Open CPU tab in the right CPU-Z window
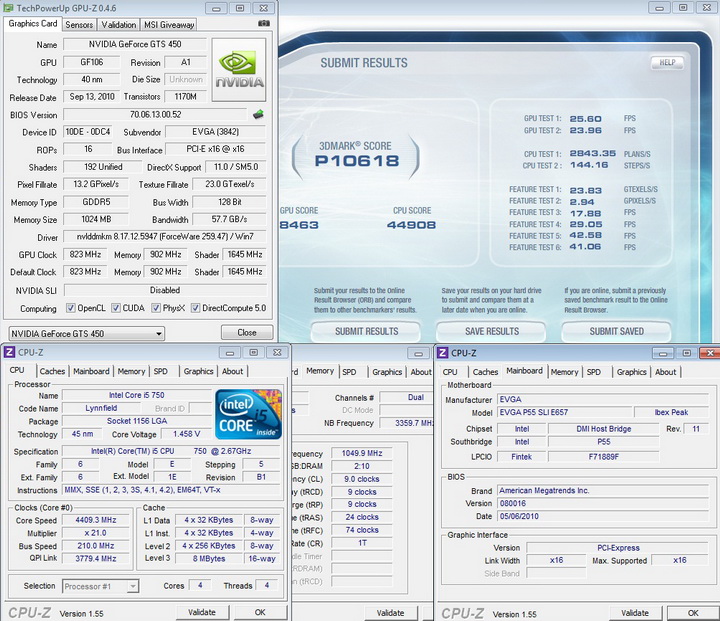The width and height of the screenshot is (720, 621). 450,372
